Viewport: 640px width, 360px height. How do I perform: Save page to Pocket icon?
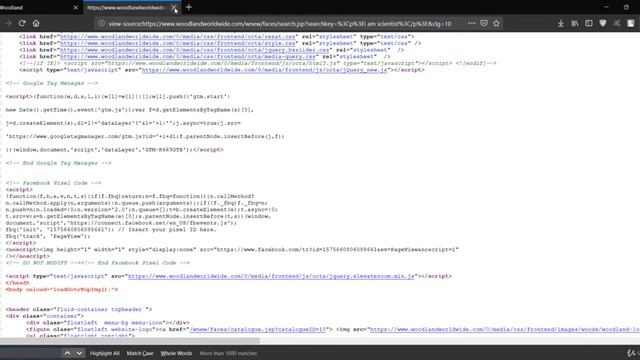point(484,23)
